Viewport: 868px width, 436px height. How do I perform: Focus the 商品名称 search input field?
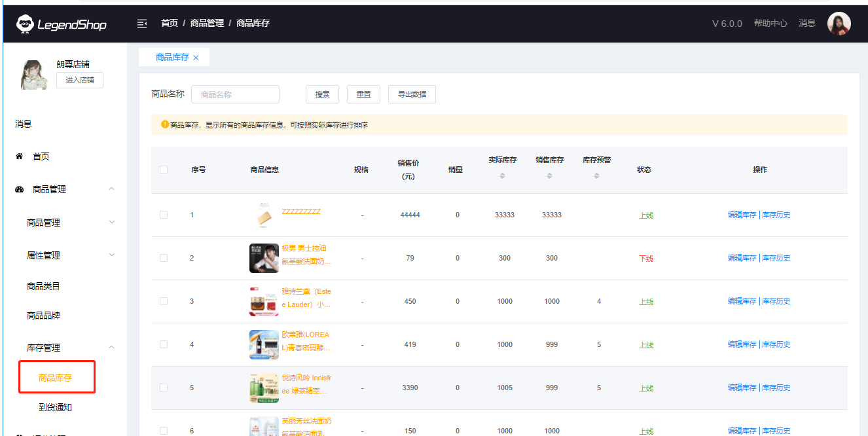(235, 94)
